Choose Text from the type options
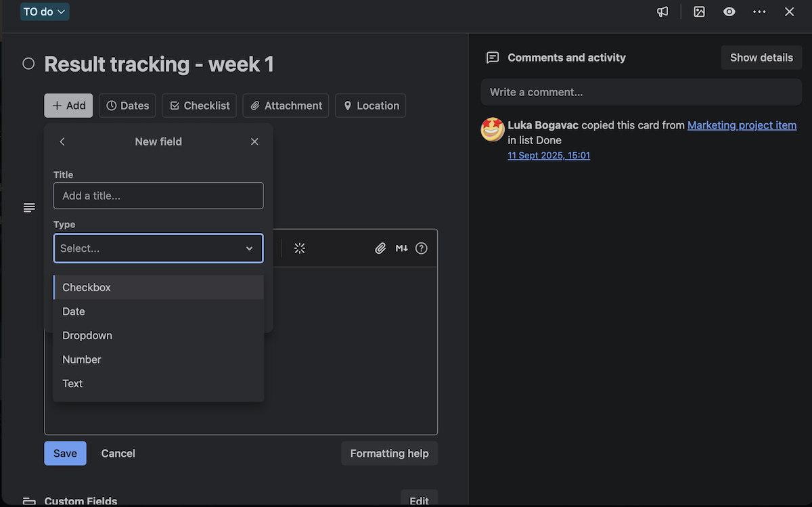The image size is (812, 507). pyautogui.click(x=72, y=383)
